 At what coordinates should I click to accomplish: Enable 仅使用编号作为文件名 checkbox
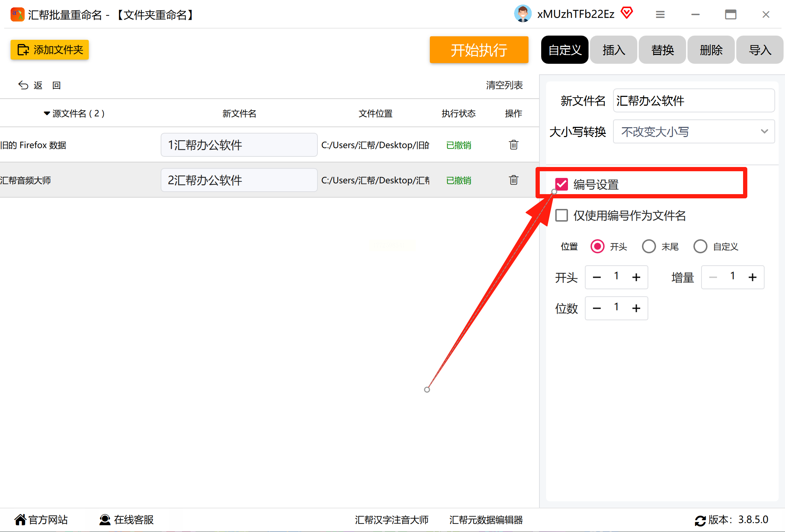[562, 215]
